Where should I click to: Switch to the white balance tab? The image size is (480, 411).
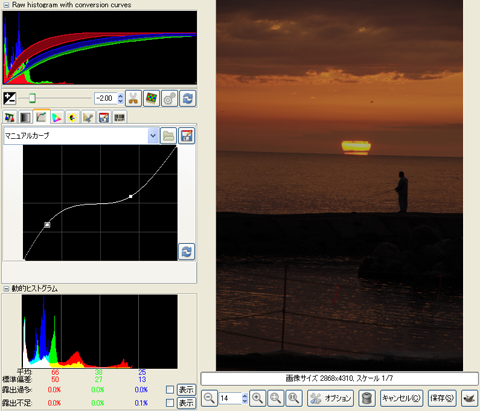click(9, 117)
